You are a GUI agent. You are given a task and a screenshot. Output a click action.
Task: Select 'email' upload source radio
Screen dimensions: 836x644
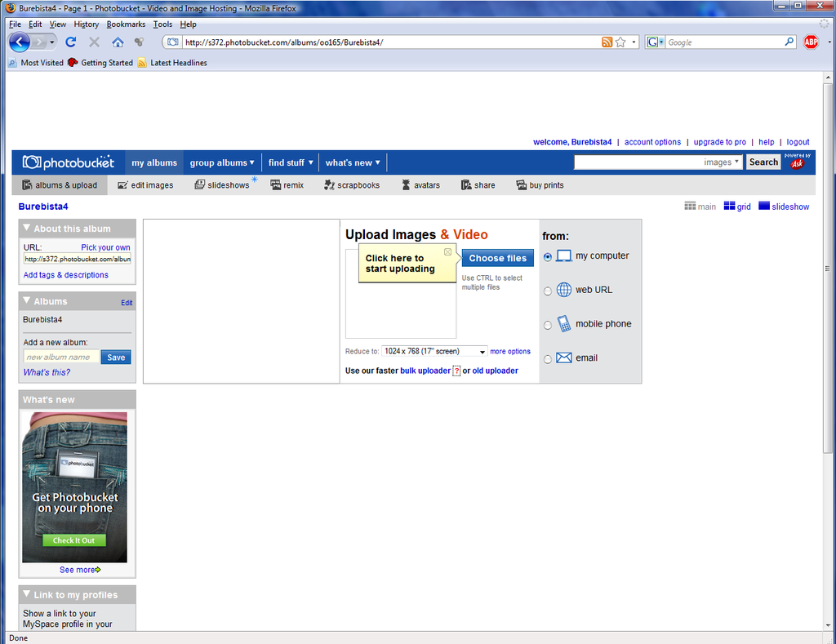[548, 359]
